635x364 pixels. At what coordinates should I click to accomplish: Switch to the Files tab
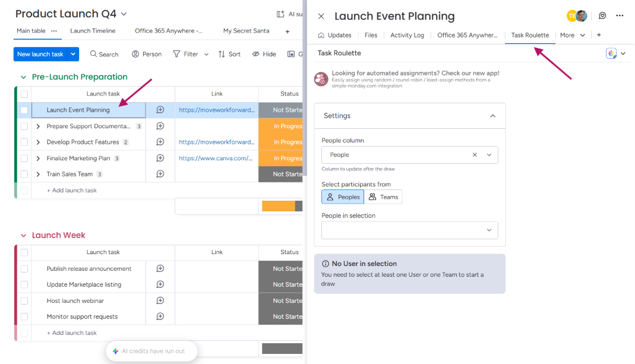click(371, 35)
